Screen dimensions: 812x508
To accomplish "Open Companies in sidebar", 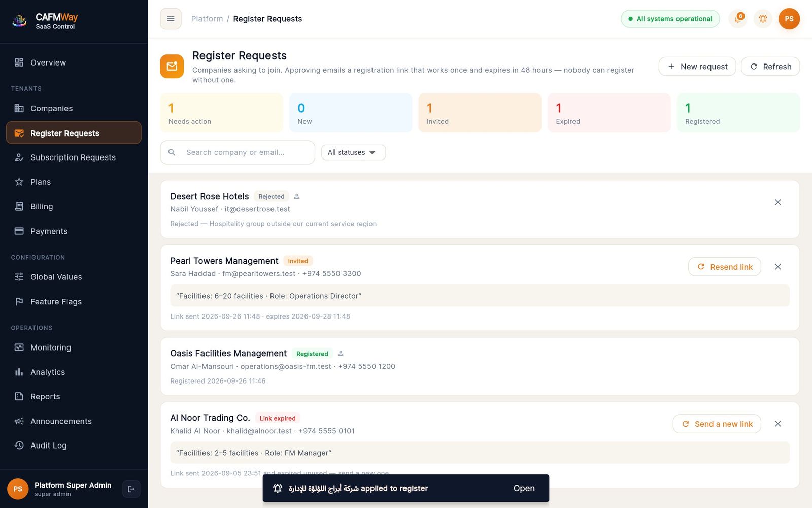I will click(74, 108).
